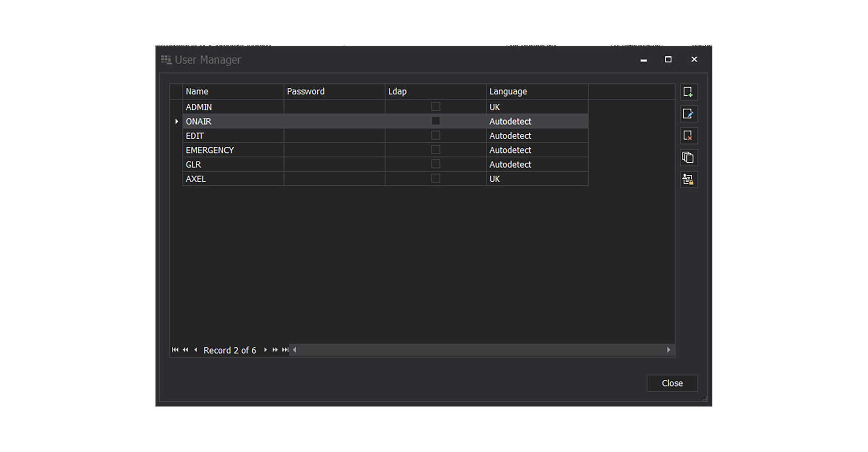This screenshot has width=868, height=452.
Task: Enable Ldap checkbox for AXEL
Action: [435, 179]
